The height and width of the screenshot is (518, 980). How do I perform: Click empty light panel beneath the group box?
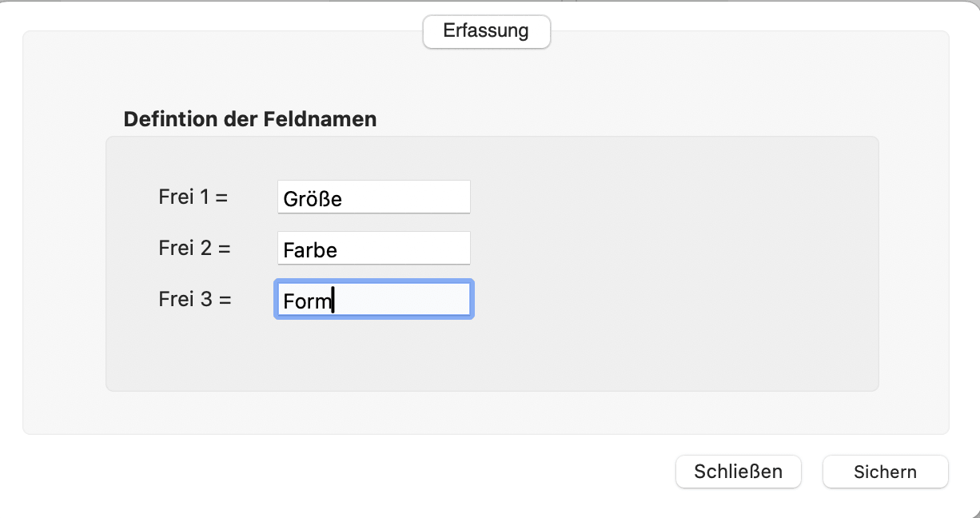[485, 413]
